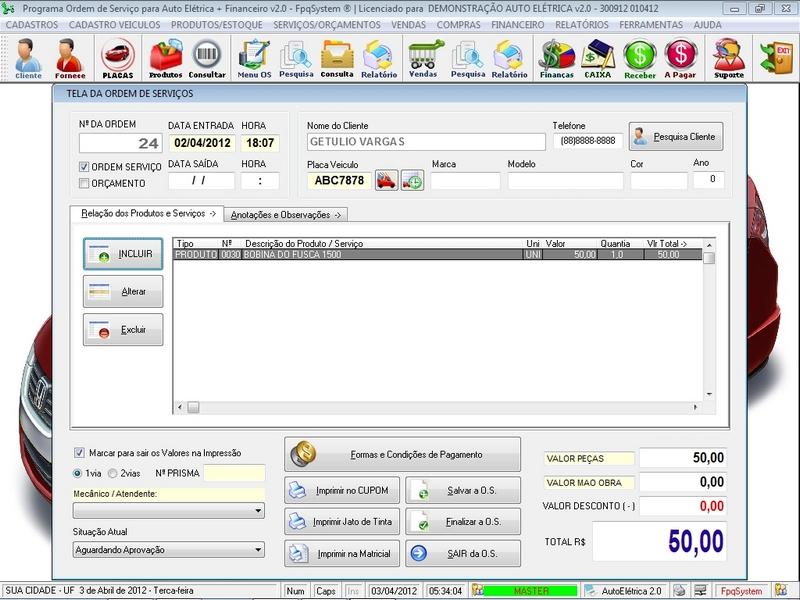Click Imprimir Jato de Tinta button

click(342, 522)
